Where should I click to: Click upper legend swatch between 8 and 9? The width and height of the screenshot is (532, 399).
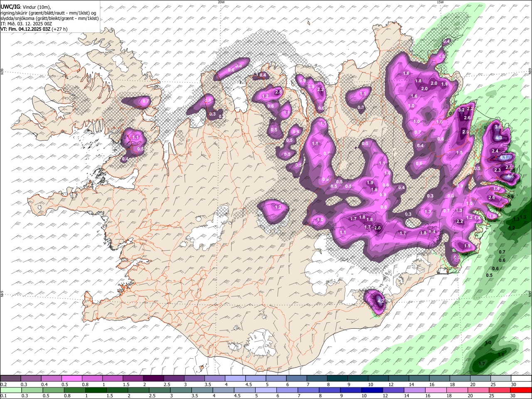(x=337, y=379)
